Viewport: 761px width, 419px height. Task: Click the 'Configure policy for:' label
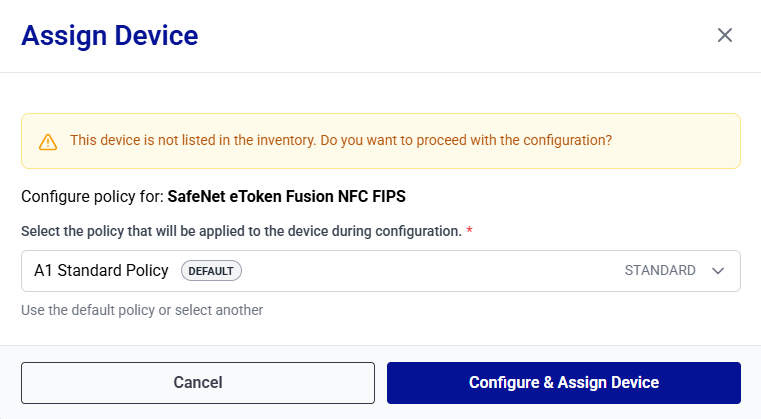tap(92, 196)
